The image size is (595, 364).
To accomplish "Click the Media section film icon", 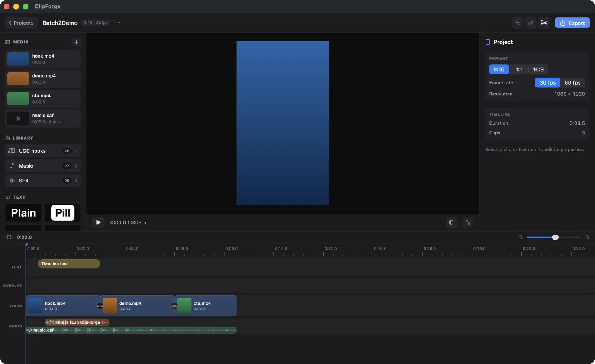I will (x=8, y=42).
